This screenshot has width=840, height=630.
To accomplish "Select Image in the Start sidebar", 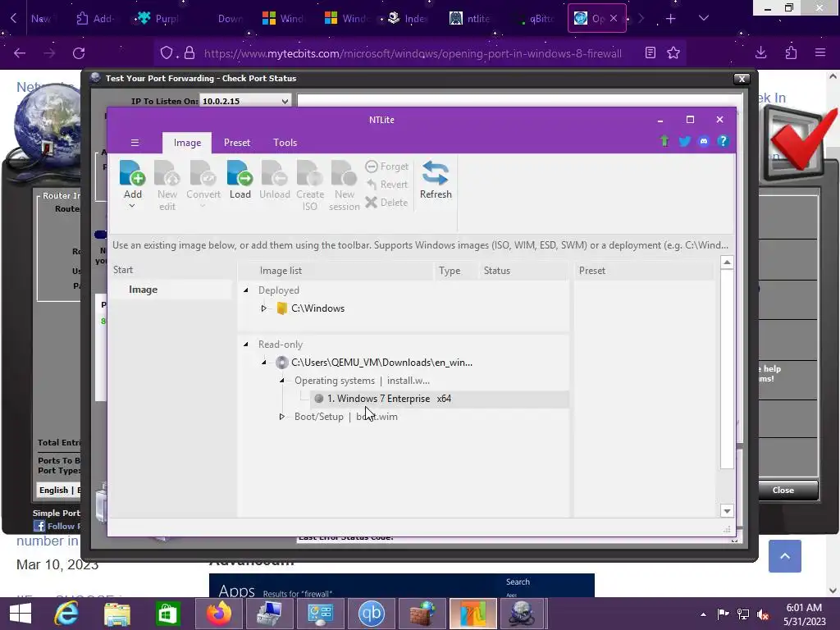I will click(143, 290).
